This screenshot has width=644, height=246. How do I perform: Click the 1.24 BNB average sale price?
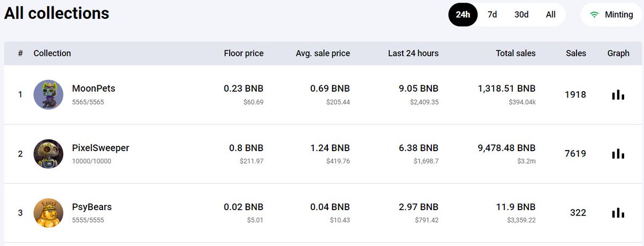click(330, 147)
